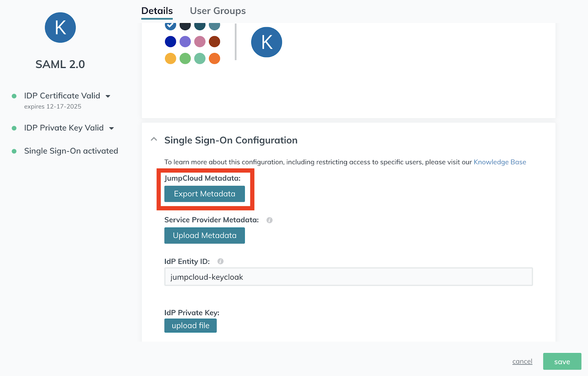Click the upload file button for IdP Private Key

tap(190, 325)
